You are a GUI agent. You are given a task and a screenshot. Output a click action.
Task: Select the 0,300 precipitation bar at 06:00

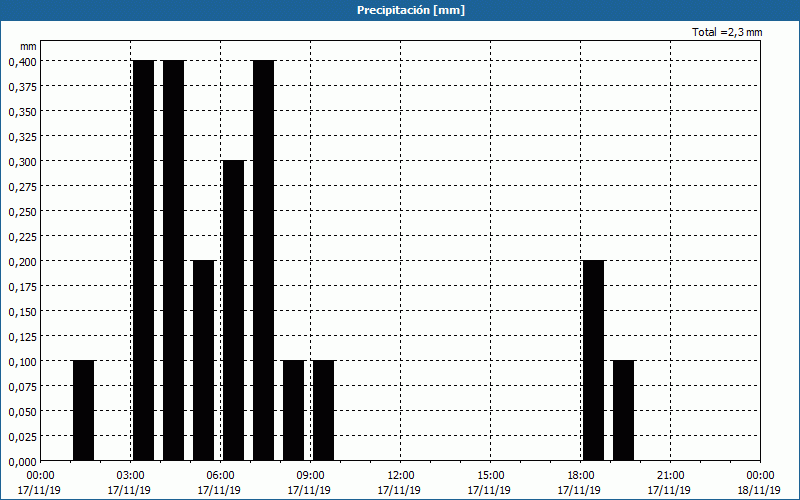pyautogui.click(x=234, y=311)
